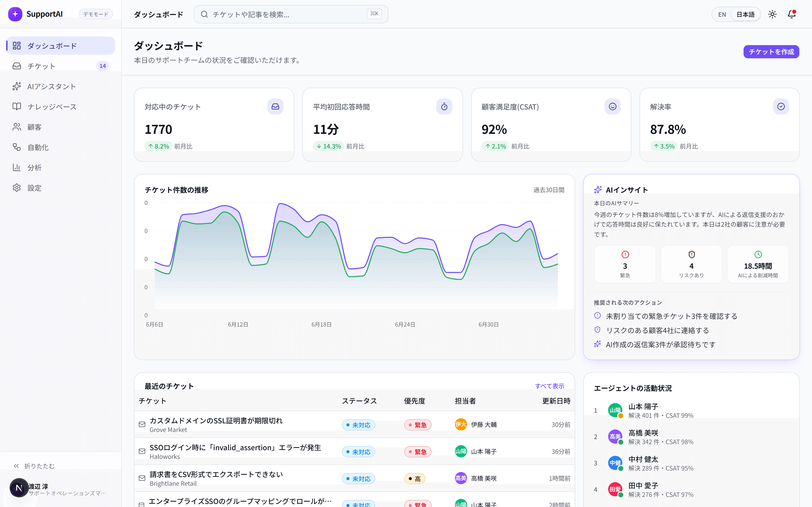Open AIアシスタント in the sidebar

pos(61,86)
